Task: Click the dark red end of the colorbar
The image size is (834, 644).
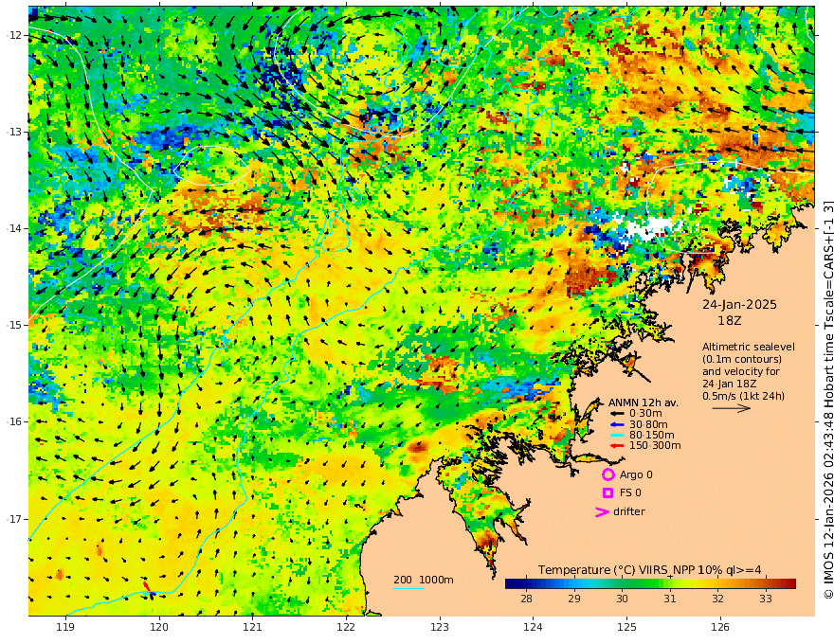Action: [791, 584]
